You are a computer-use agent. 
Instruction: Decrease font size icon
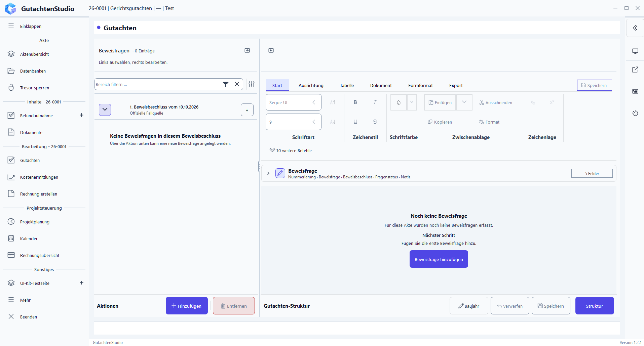(x=333, y=122)
